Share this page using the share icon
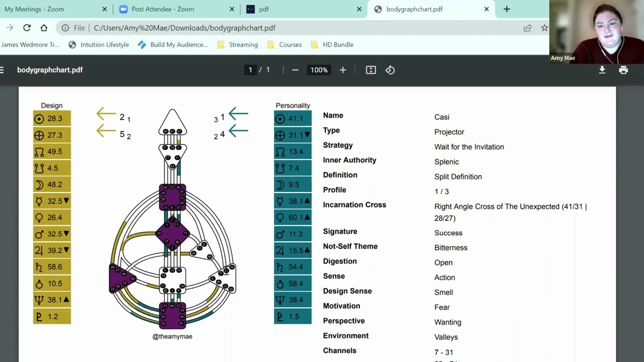 [527, 28]
